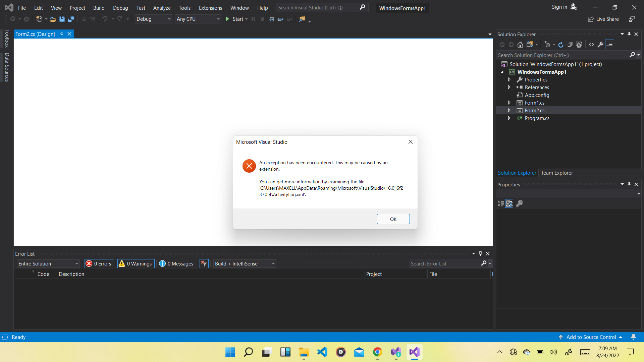Toggle the 0 Messages filter
The width and height of the screenshot is (644, 362).
(176, 264)
